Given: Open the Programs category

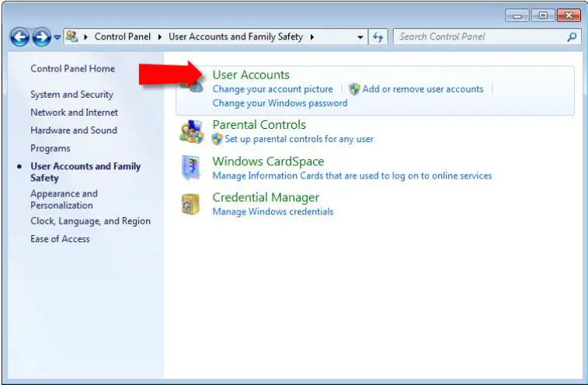Looking at the screenshot, I should pyautogui.click(x=50, y=148).
